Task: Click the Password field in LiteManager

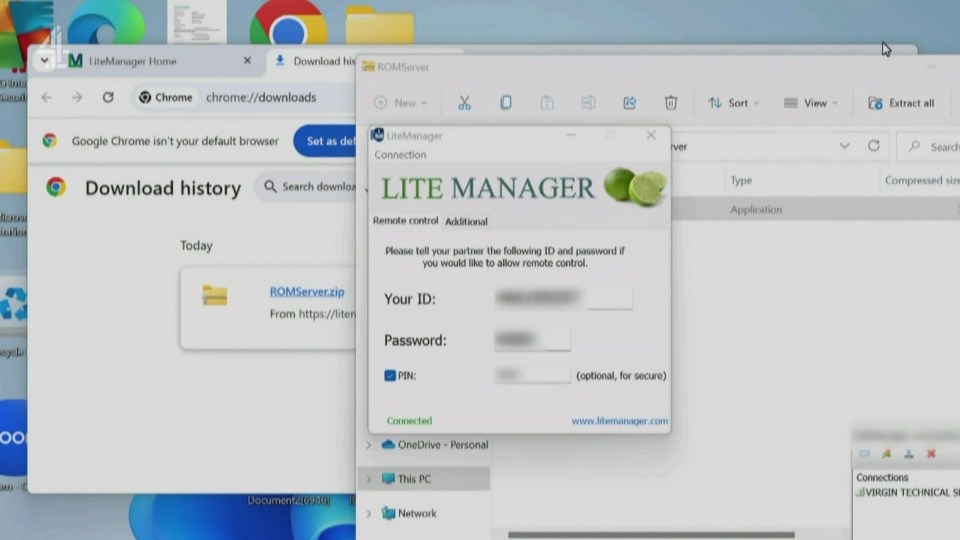Action: [532, 339]
